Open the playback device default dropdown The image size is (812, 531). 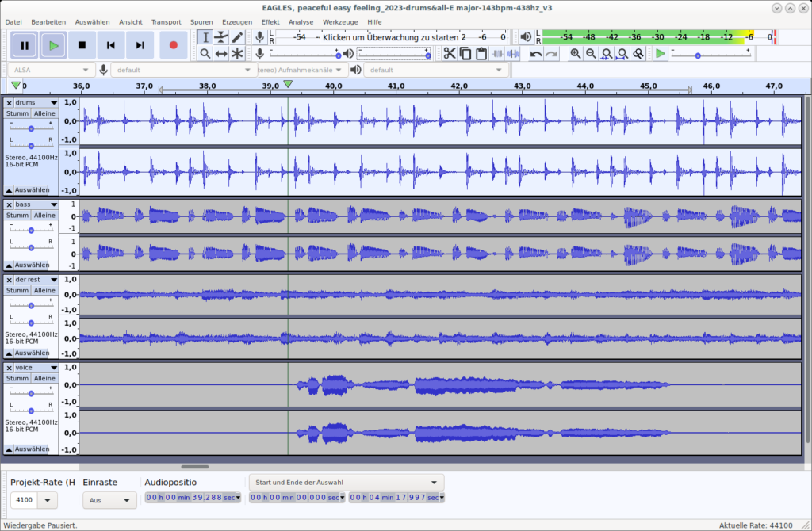click(x=435, y=70)
